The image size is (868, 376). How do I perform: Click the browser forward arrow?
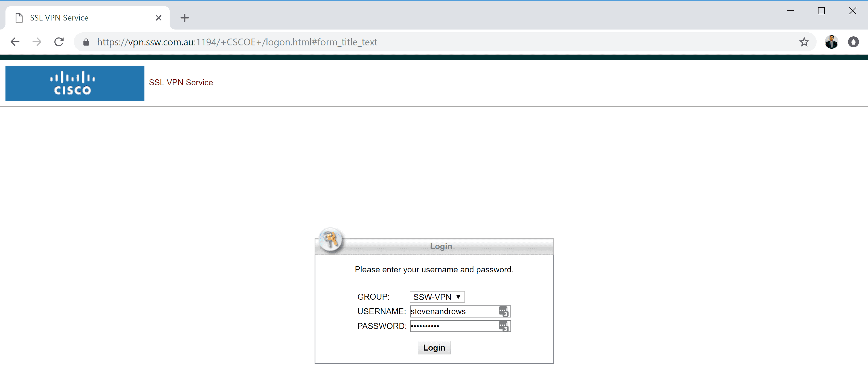pos(37,42)
